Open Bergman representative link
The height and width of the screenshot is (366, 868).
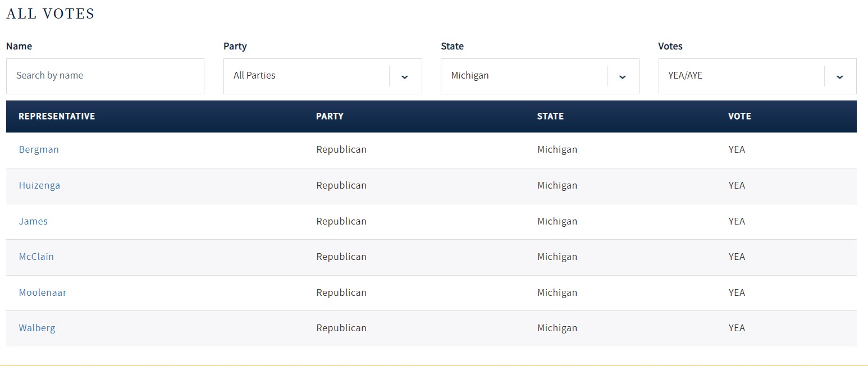coord(39,150)
